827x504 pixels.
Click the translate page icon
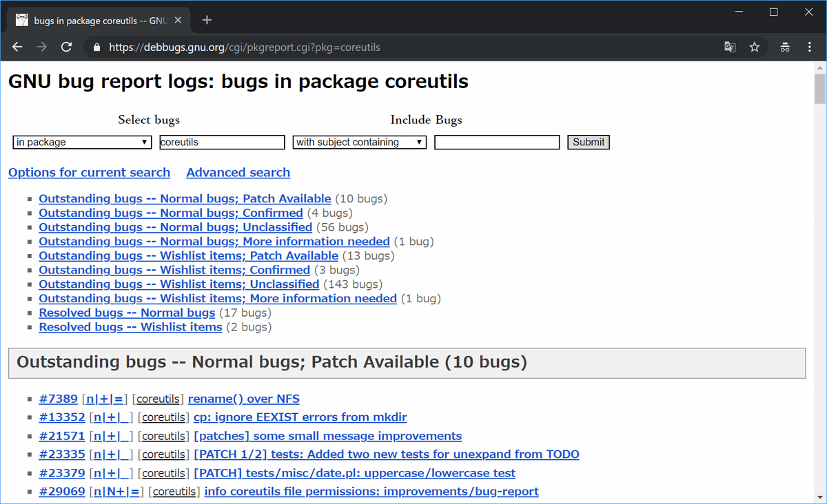[x=730, y=48]
